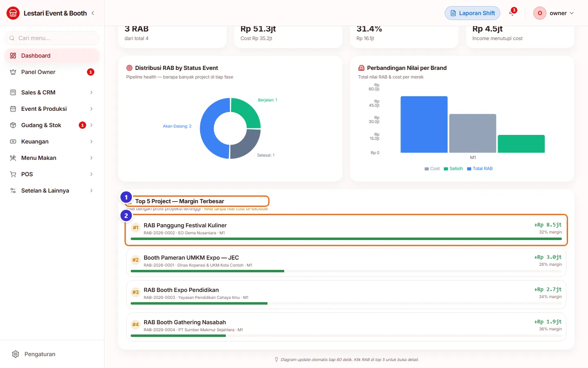This screenshot has width=588, height=368.
Task: Expand the Gudang & Stok submenu chevron
Action: 91,125
